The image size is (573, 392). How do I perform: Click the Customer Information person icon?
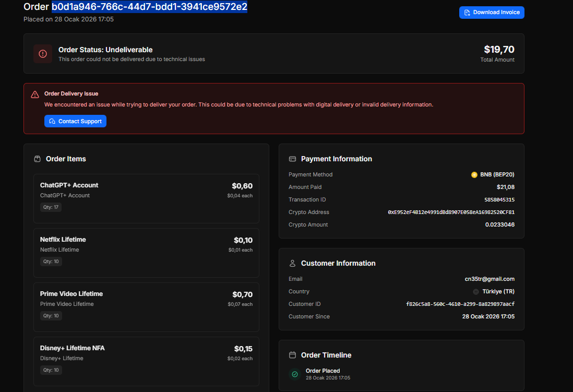(x=292, y=263)
